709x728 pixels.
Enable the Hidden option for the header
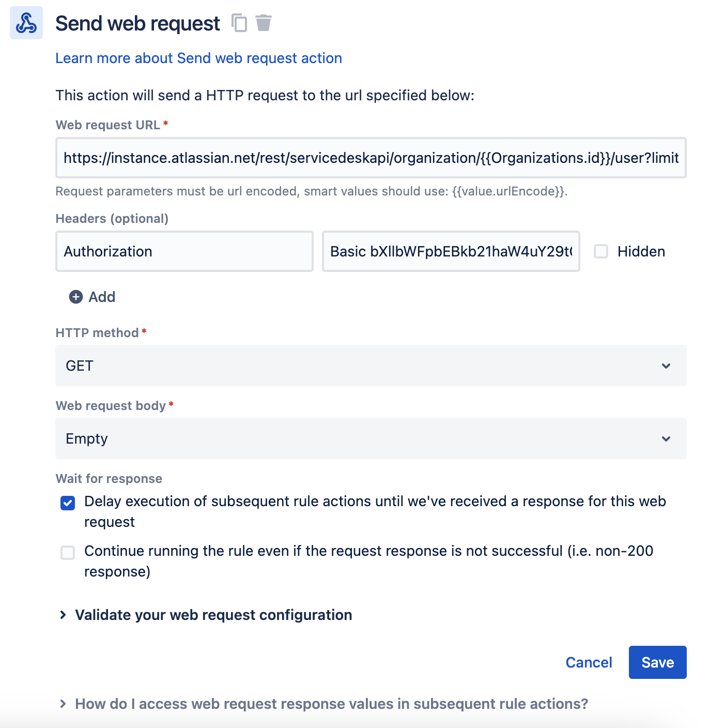click(x=601, y=251)
